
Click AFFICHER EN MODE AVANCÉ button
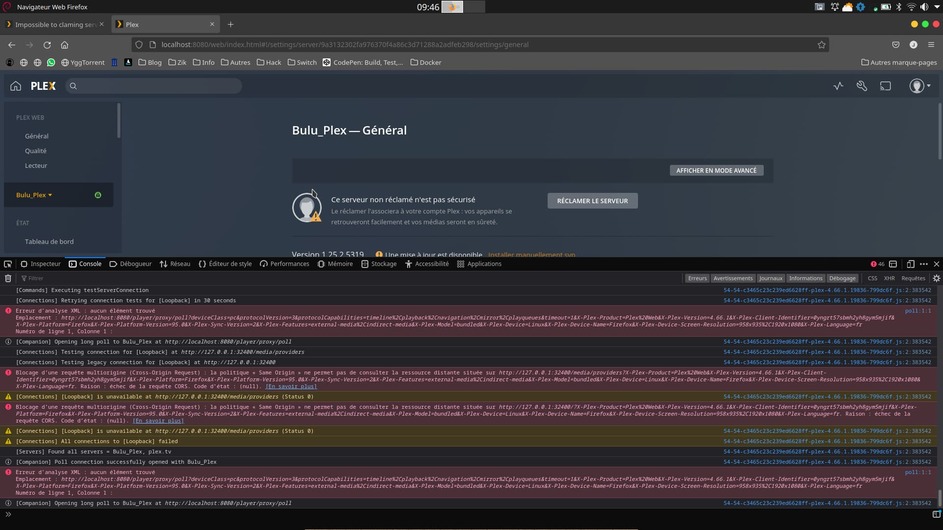[716, 170]
